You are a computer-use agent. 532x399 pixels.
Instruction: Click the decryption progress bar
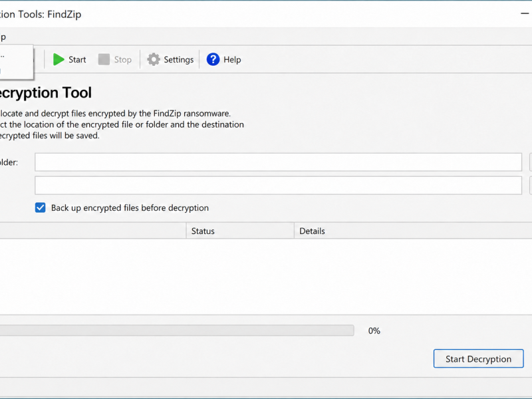pos(177,331)
